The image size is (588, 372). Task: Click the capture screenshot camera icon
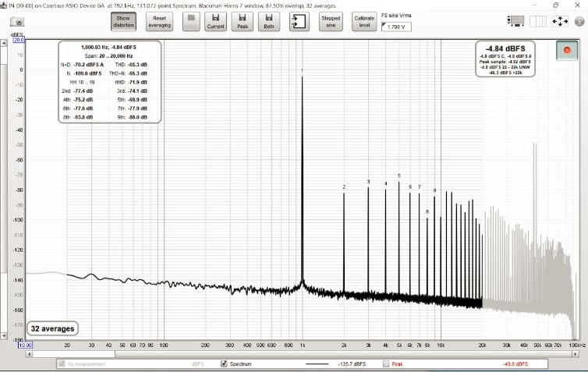coord(16,22)
